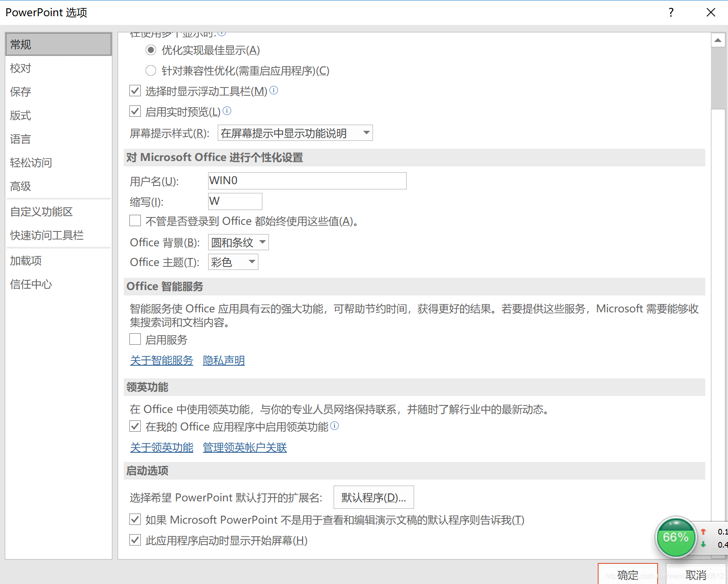Viewport: 728px width, 584px height.
Task: Toggle 此应用程序启动时显示开始屏幕 checkbox
Action: [135, 540]
